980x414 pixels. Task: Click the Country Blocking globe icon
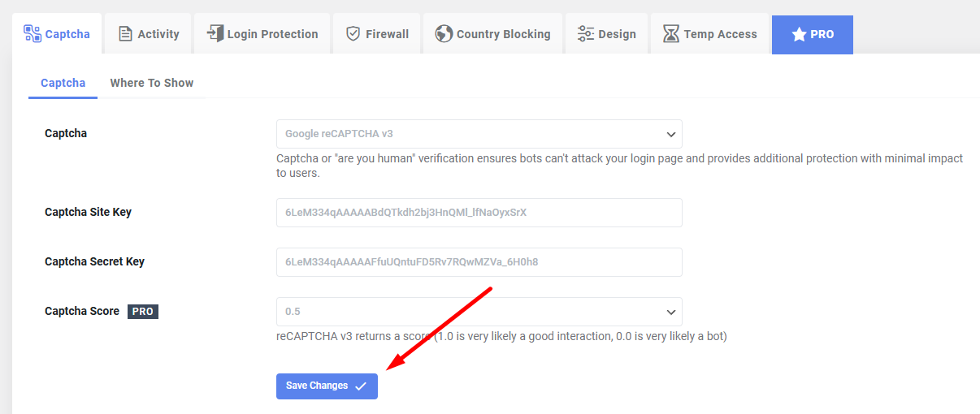point(444,34)
